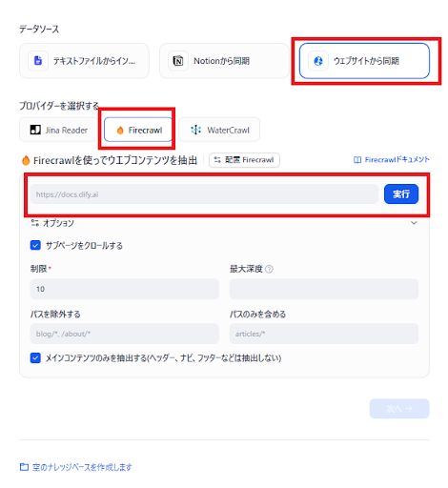Viewport: 448px width, 488px height.
Task: Click the WaterCrawl logo icon
Action: coord(196,130)
